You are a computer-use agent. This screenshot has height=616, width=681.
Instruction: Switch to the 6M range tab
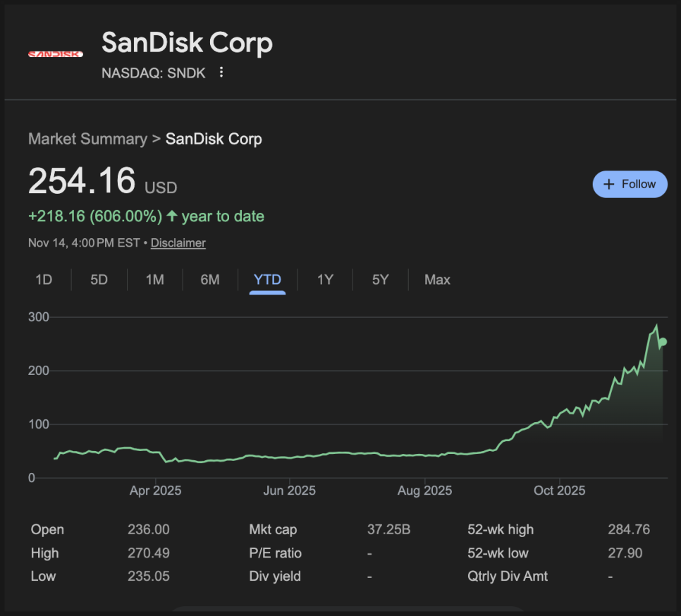(209, 280)
